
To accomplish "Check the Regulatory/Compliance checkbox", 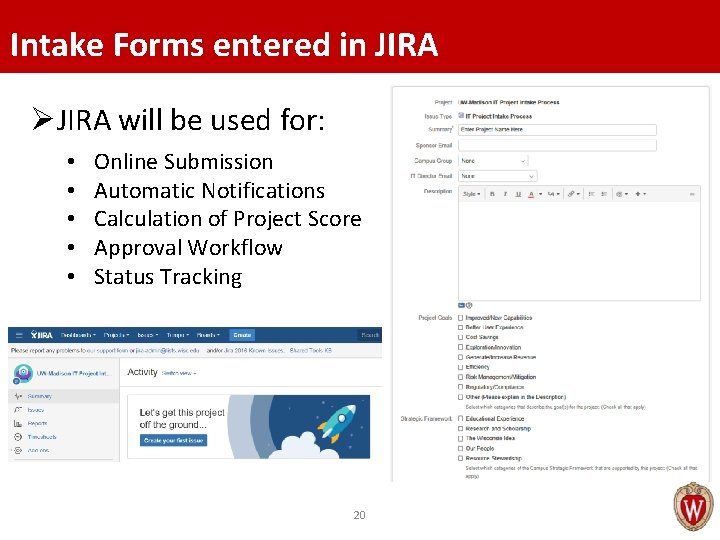I will [461, 387].
